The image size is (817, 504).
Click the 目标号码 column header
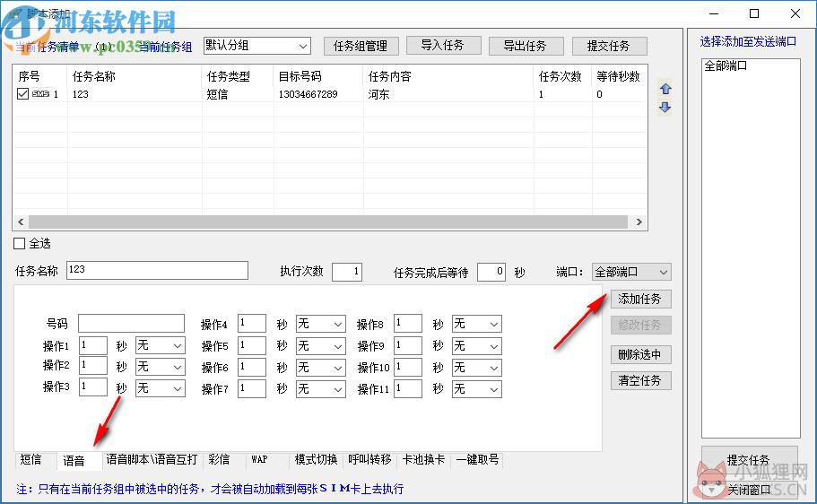[318, 76]
